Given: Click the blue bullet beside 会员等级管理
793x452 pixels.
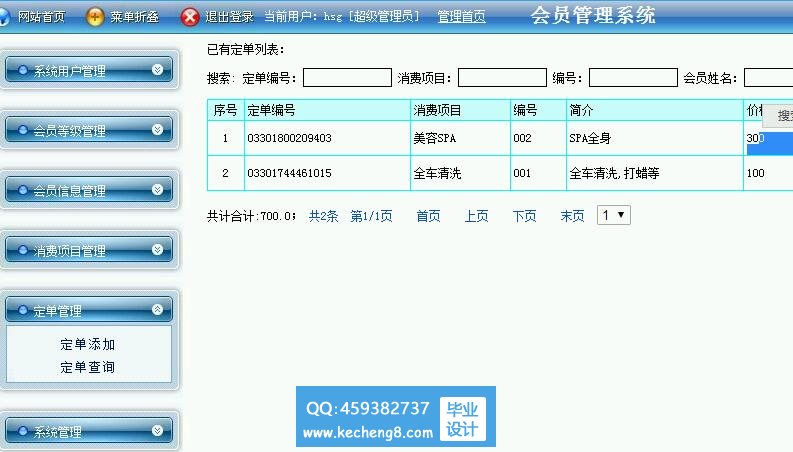Looking at the screenshot, I should (23, 130).
